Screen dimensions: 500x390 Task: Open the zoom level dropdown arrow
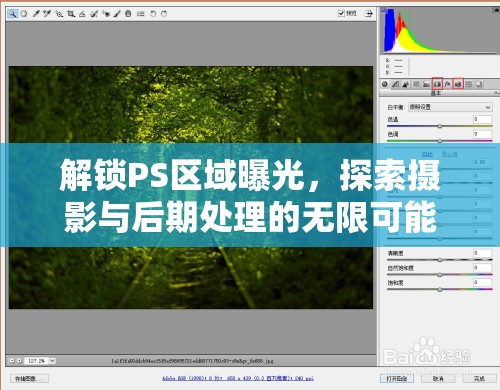tap(52, 361)
